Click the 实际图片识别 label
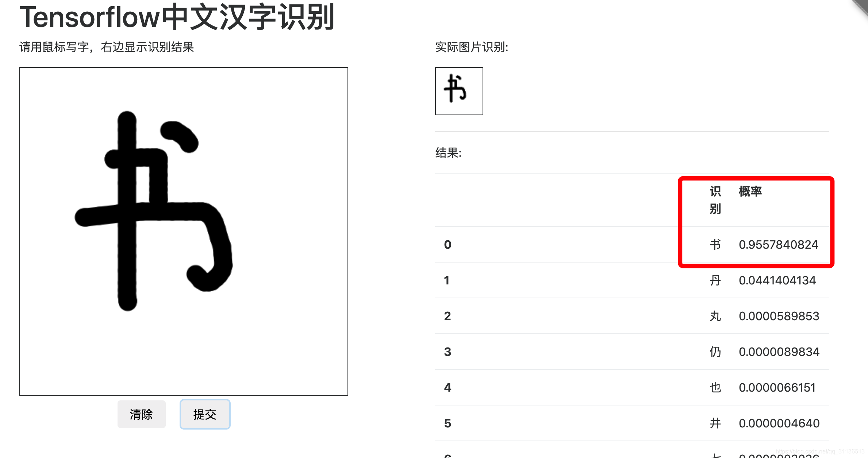Viewport: 868px width, 458px height. [471, 46]
